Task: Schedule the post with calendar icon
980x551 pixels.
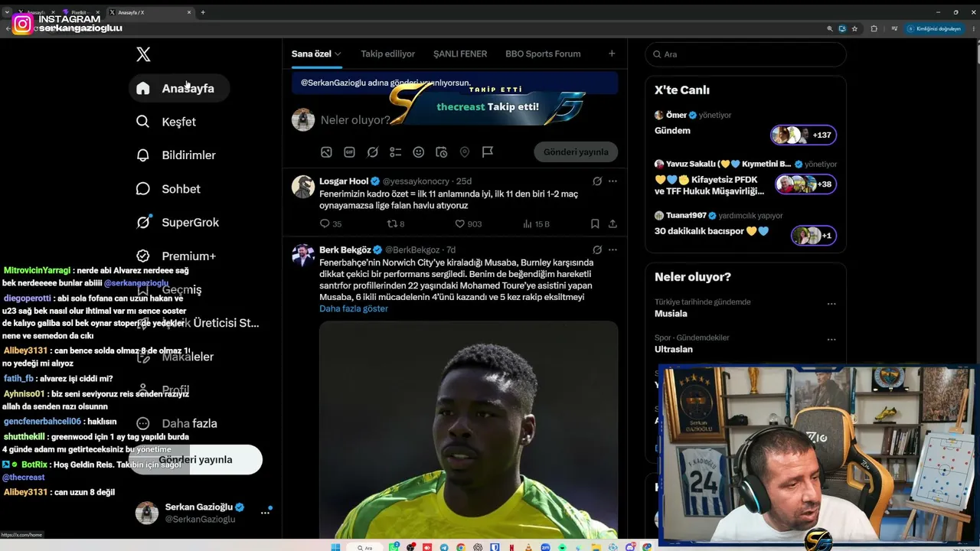Action: tap(441, 152)
